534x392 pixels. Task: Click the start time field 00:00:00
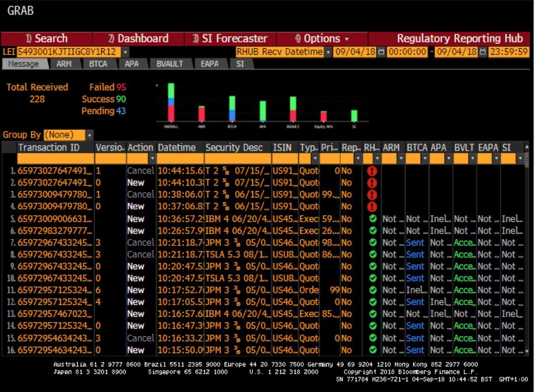pos(407,52)
